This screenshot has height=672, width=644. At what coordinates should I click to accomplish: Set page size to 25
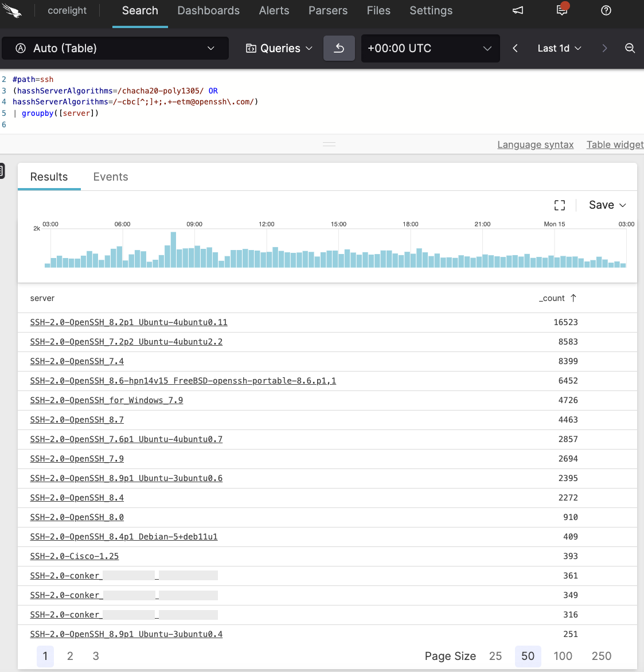coord(495,656)
